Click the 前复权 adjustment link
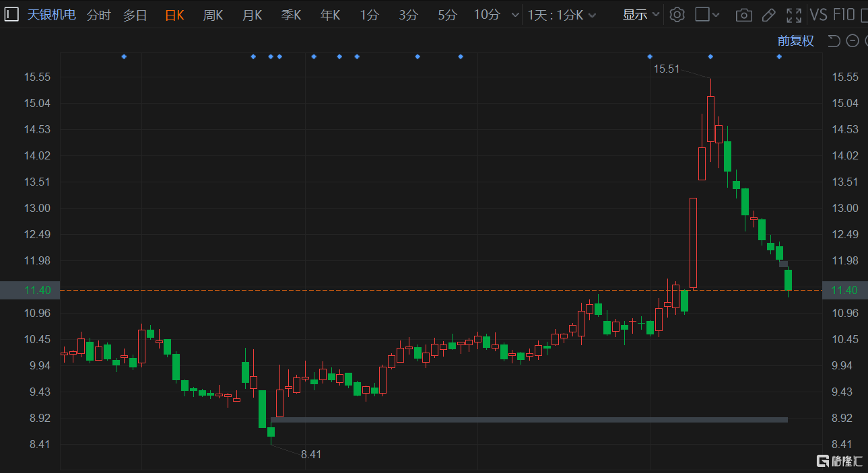 click(x=796, y=41)
